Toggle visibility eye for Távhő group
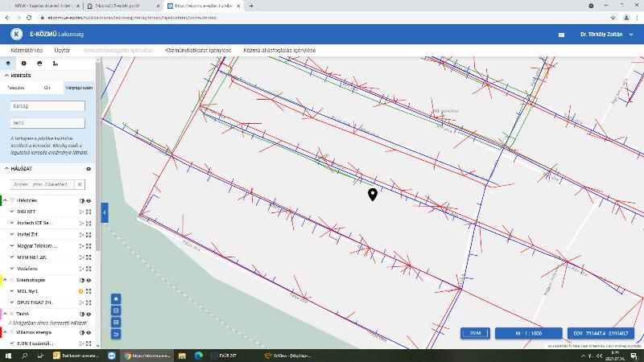644x362 pixels. 89,314
